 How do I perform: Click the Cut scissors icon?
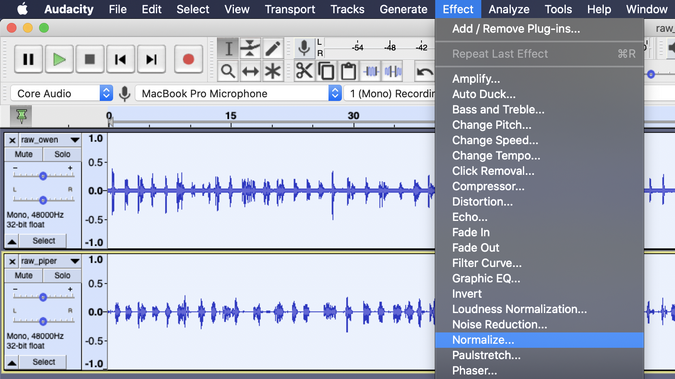click(x=304, y=71)
